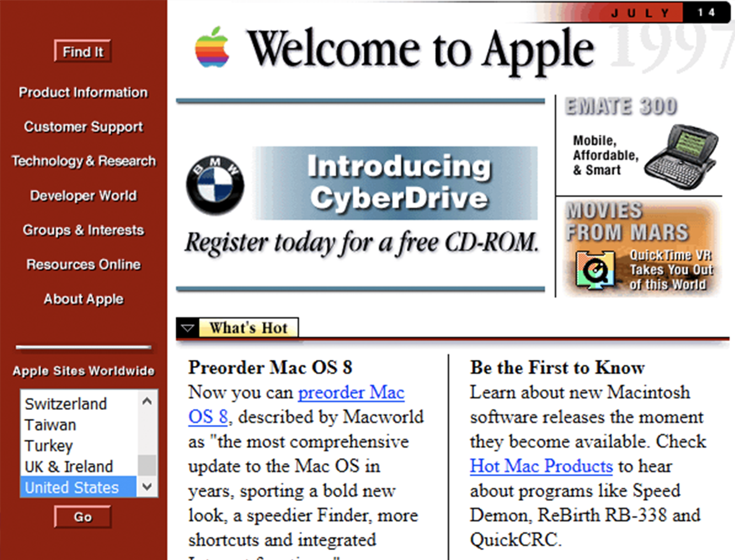Click the sites list scroll-up arrow
Viewport: 735px width, 560px height.
pos(147,401)
